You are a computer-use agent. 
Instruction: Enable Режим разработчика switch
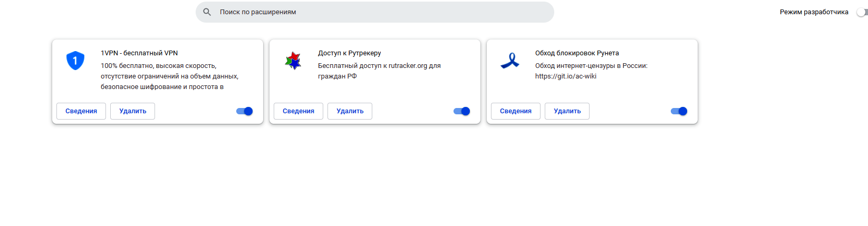pos(862,12)
